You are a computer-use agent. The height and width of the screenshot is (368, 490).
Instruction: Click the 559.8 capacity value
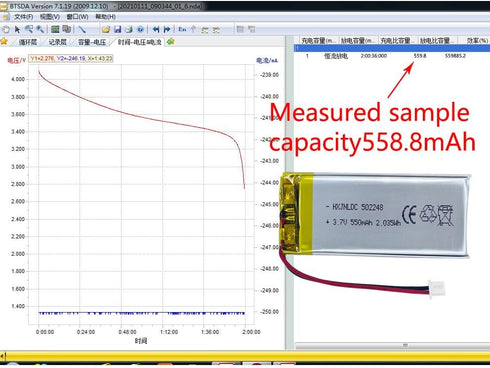420,56
